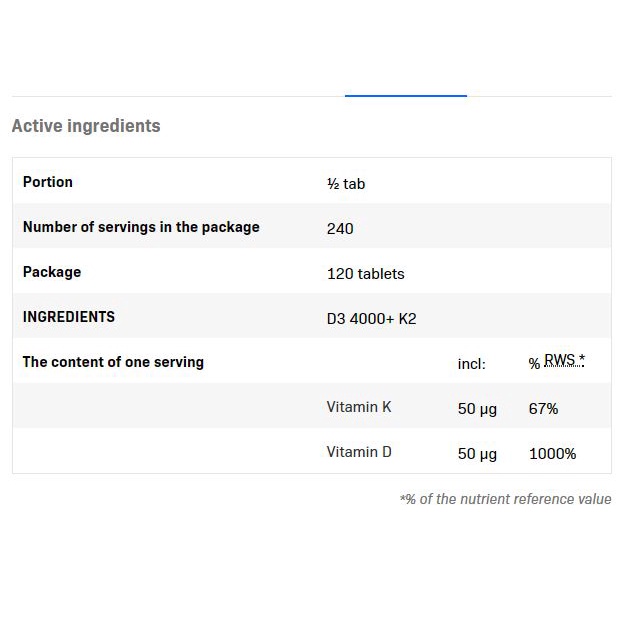Select the Vitamin D nutrient name
This screenshot has height=627, width=627.
point(359,452)
